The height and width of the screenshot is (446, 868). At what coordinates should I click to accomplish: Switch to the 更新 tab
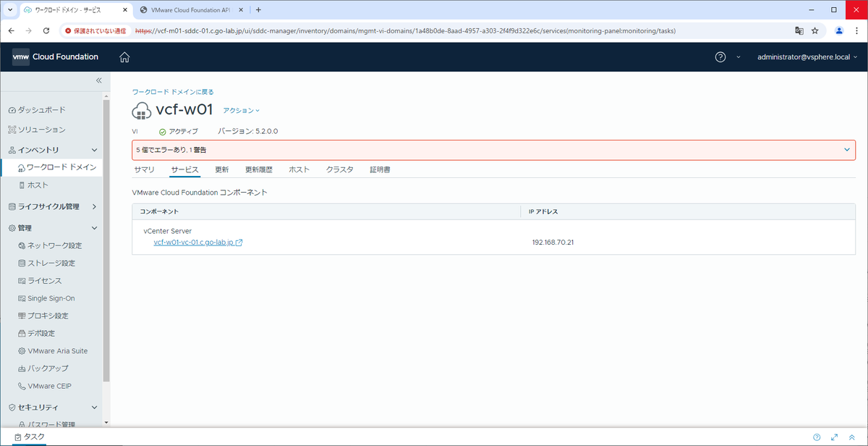(x=222, y=169)
